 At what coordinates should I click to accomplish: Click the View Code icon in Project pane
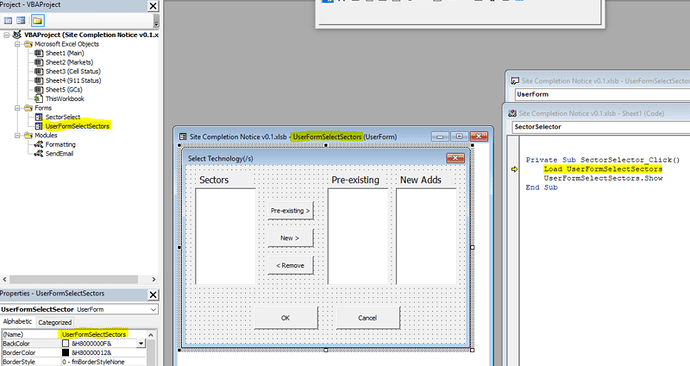click(x=8, y=21)
